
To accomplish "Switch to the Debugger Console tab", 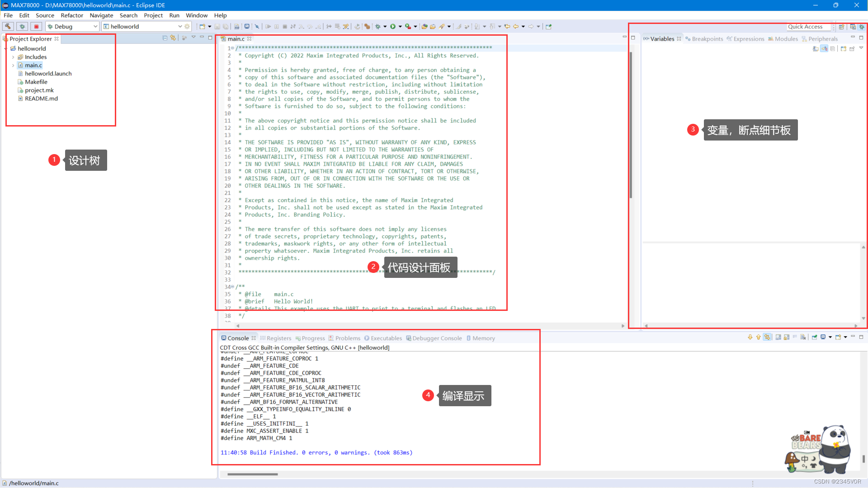I will (x=434, y=338).
